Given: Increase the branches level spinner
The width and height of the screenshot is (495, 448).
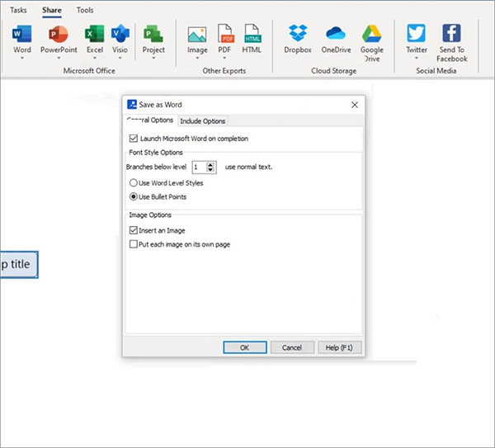Looking at the screenshot, I should point(210,164).
